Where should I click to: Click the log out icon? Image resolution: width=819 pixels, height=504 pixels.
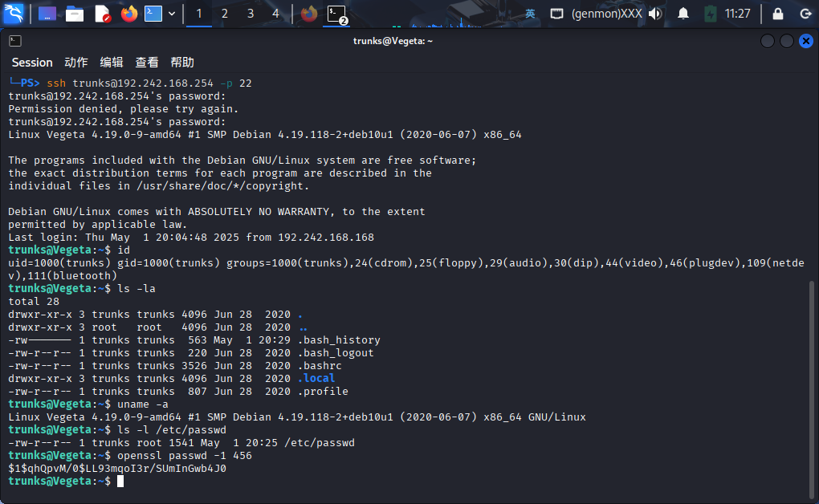(806, 14)
